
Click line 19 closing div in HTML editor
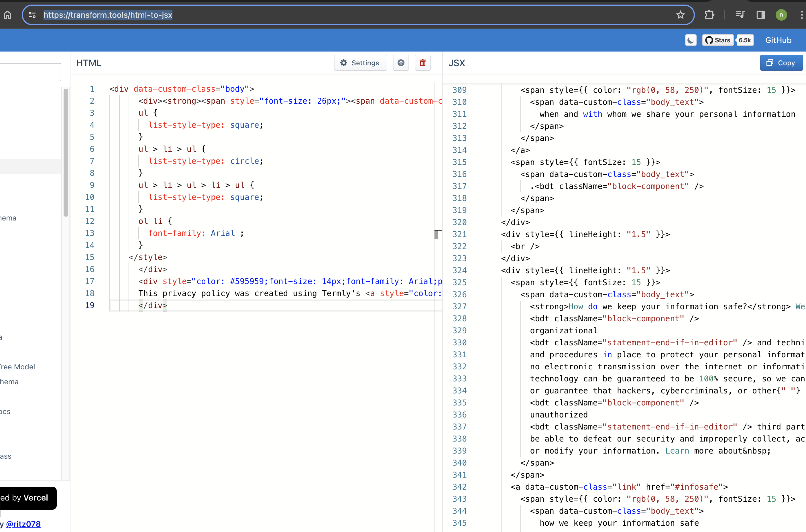153,305
